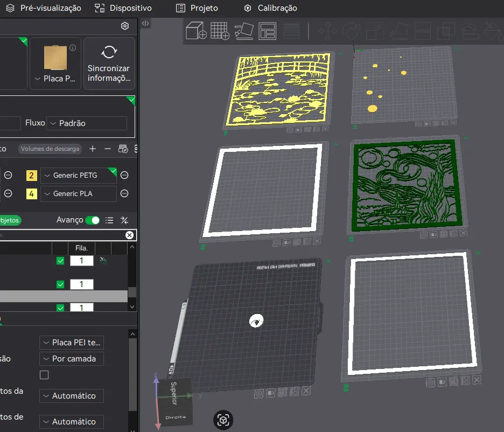This screenshot has height=432, width=504.
Task: Click the Fila. column header
Action: coord(81,248)
